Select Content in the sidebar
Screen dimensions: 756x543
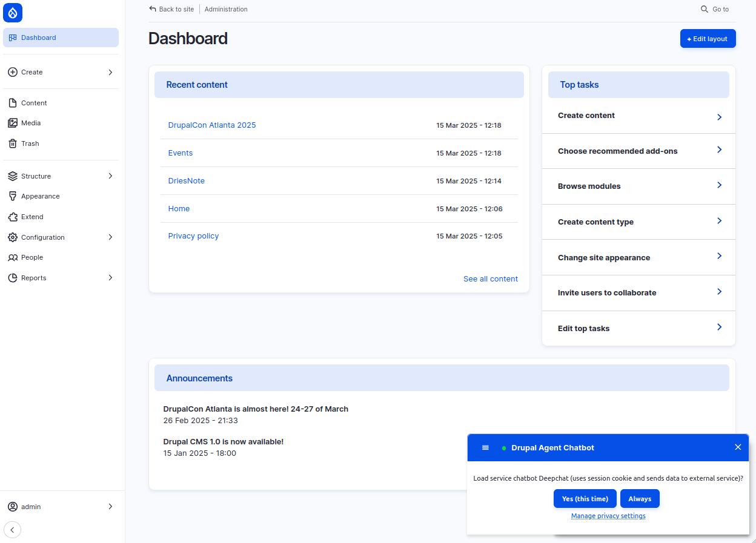pos(61,103)
